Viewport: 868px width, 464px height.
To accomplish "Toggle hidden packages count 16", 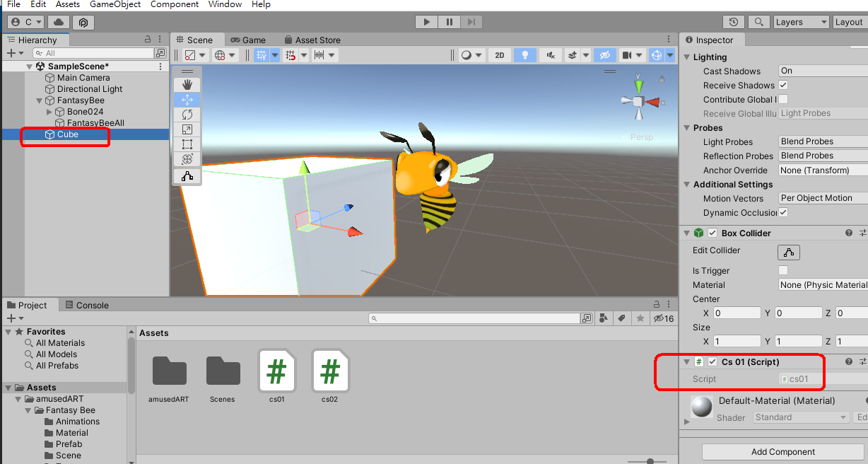I will 664,319.
